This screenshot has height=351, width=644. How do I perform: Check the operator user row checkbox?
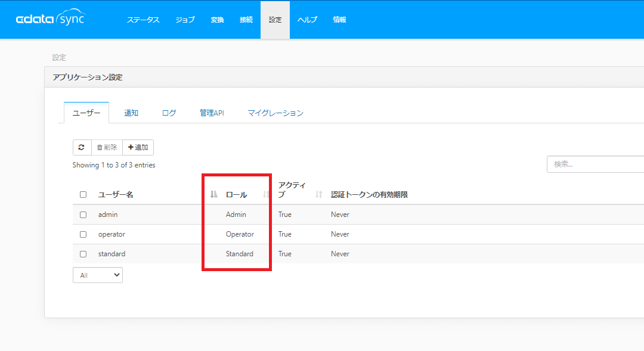83,234
